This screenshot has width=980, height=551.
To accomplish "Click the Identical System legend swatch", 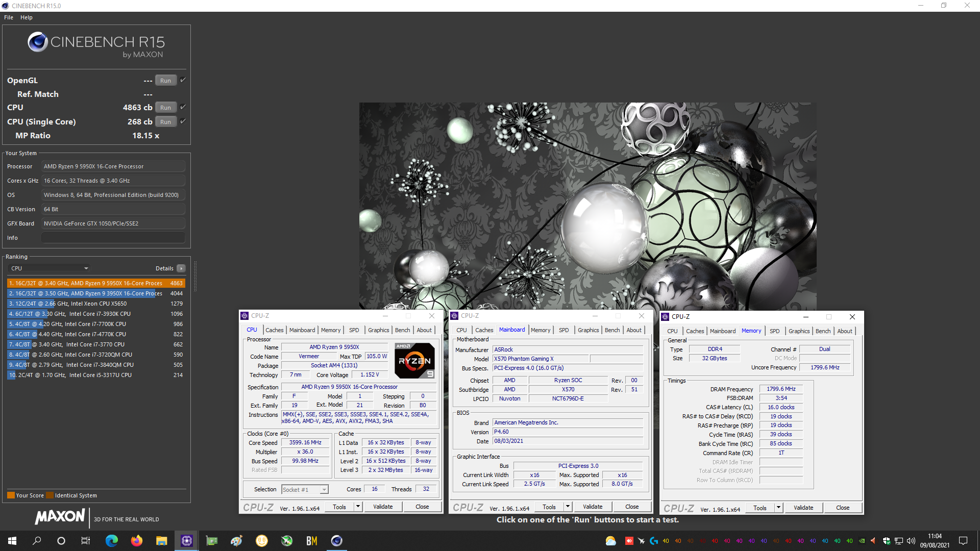I will pyautogui.click(x=50, y=495).
